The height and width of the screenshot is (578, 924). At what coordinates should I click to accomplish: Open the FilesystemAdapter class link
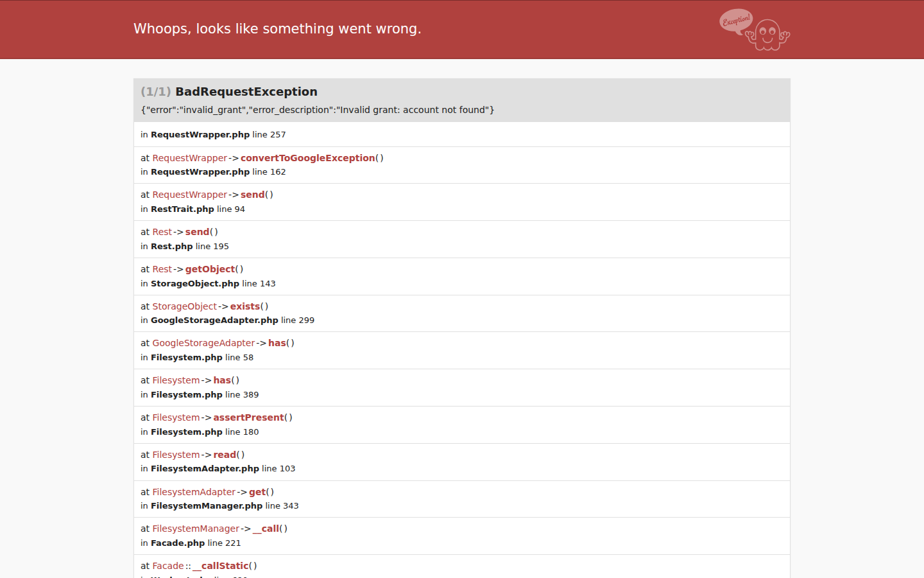point(194,492)
